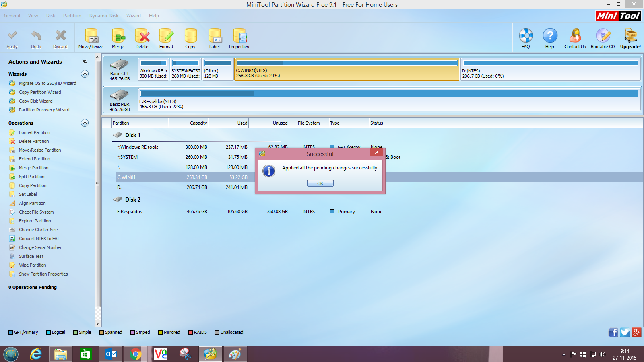This screenshot has width=644, height=362.
Task: Open File Explorer from the taskbar
Action: [61, 354]
